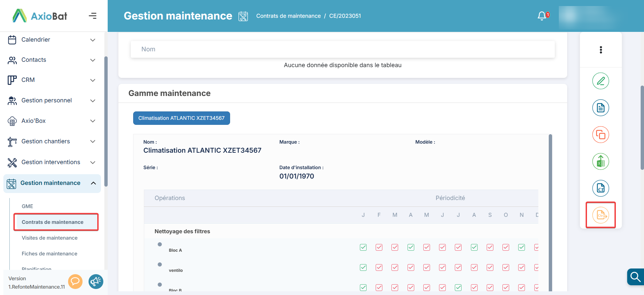Open the blue document icon in right toolbar
Viewport: 644px width, 295px height.
(x=600, y=108)
